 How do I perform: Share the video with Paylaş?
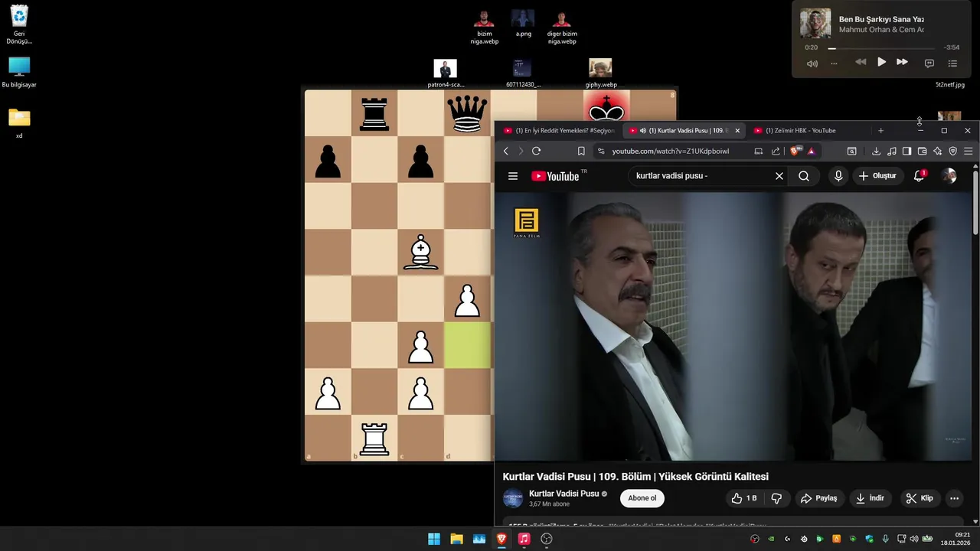pyautogui.click(x=818, y=498)
